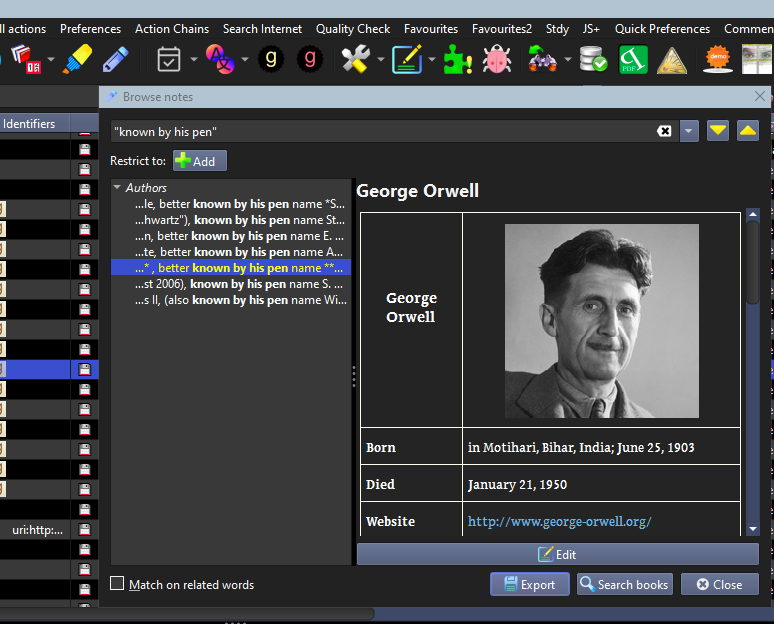774x624 pixels.
Task: Open the calendar icon dropdown arrow
Action: coord(194,59)
